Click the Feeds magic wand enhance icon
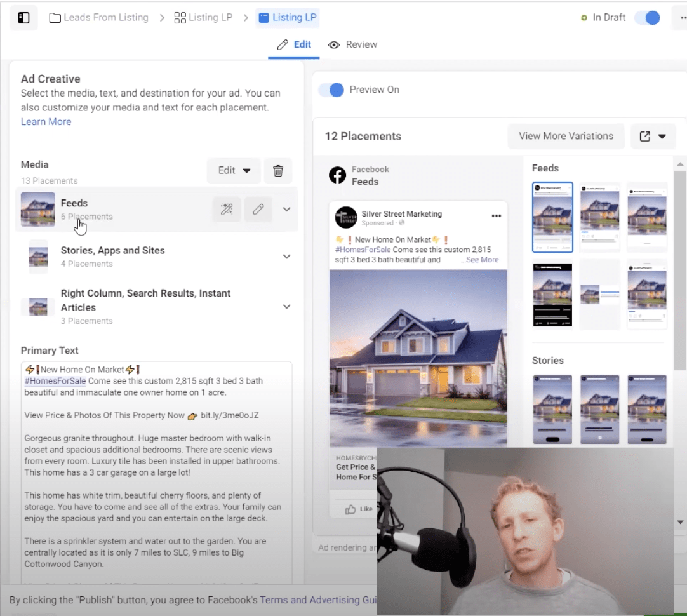687x616 pixels. [x=227, y=210]
